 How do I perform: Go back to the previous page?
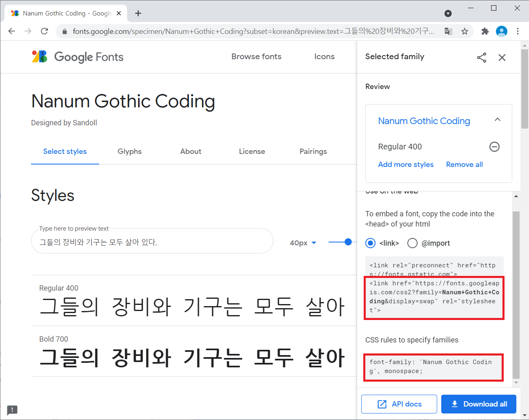tap(12, 31)
